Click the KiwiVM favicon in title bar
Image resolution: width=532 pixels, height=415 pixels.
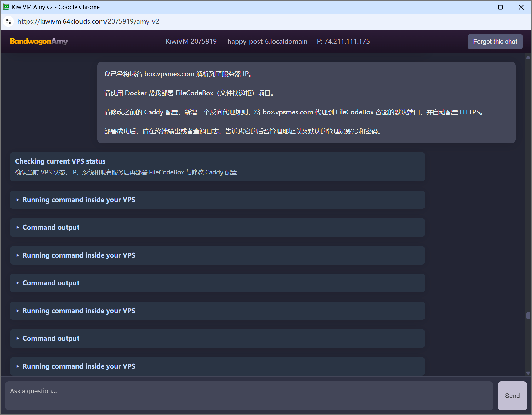(x=6, y=7)
